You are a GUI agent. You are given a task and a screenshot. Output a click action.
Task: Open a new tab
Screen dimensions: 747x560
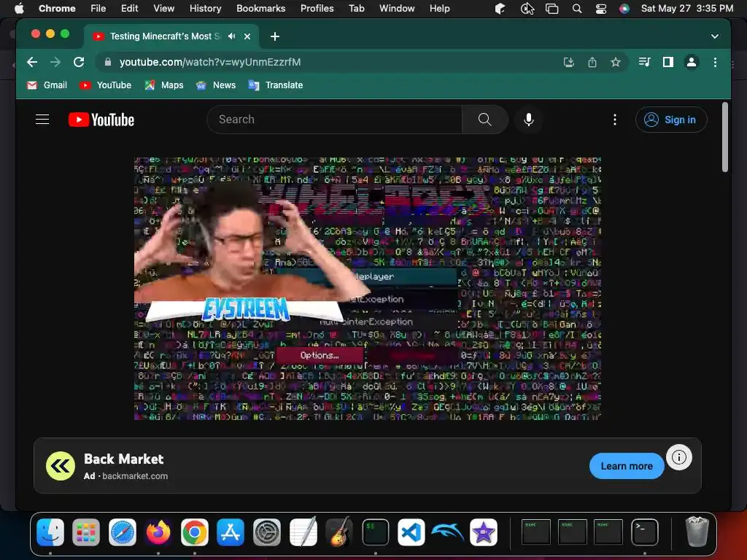(275, 36)
